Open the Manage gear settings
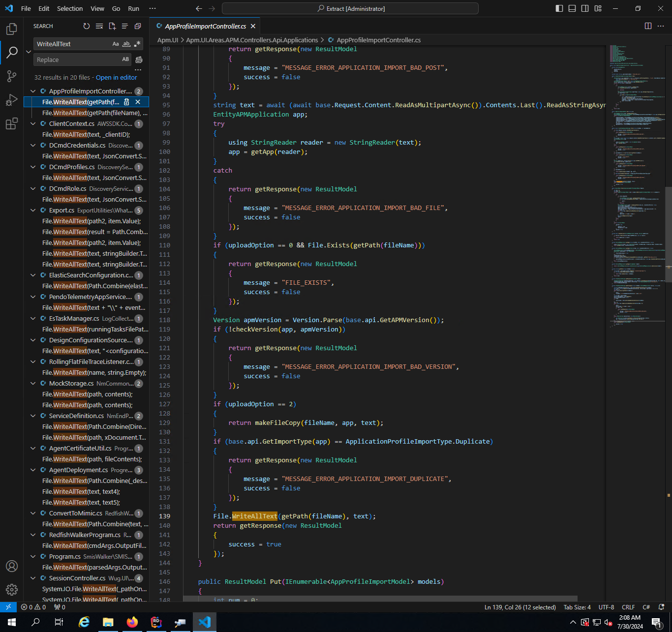Image resolution: width=672 pixels, height=632 pixels. 12,589
